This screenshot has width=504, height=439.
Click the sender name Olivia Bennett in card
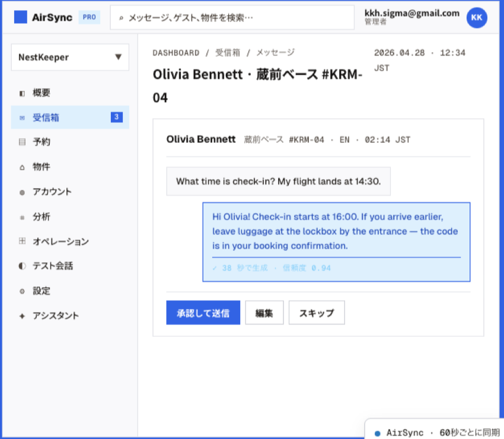coord(201,139)
